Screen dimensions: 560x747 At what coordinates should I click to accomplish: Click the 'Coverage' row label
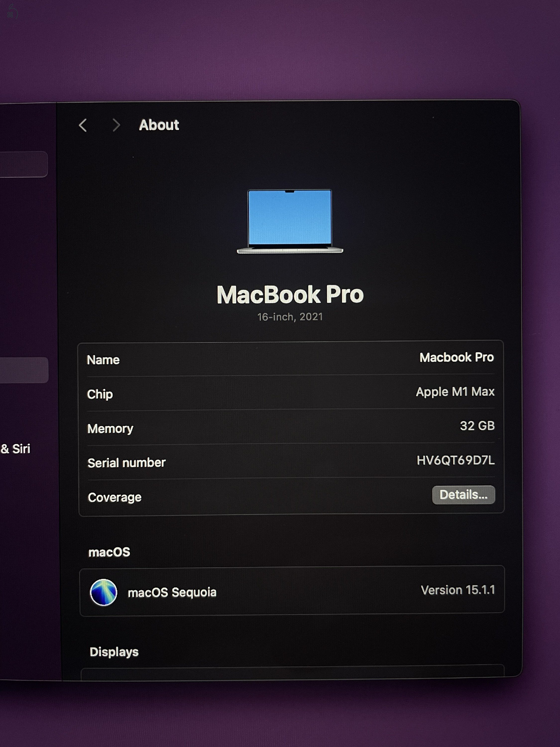point(114,498)
